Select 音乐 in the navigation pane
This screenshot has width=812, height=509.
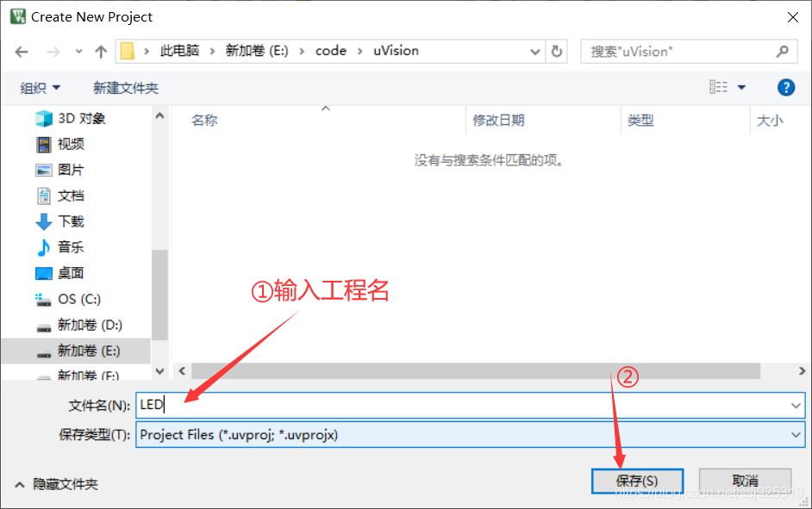(x=60, y=247)
